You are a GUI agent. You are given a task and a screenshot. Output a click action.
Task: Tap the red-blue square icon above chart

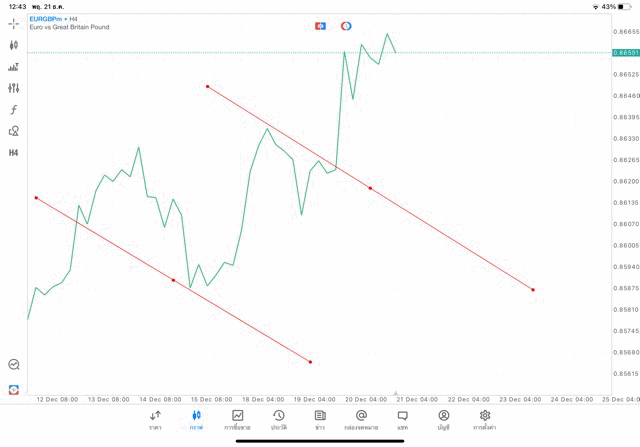click(x=320, y=25)
